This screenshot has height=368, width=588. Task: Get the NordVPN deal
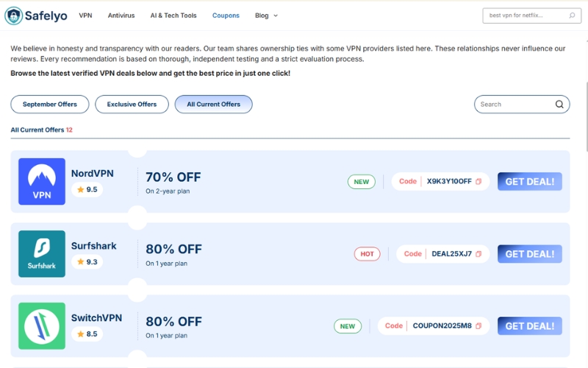click(x=529, y=182)
